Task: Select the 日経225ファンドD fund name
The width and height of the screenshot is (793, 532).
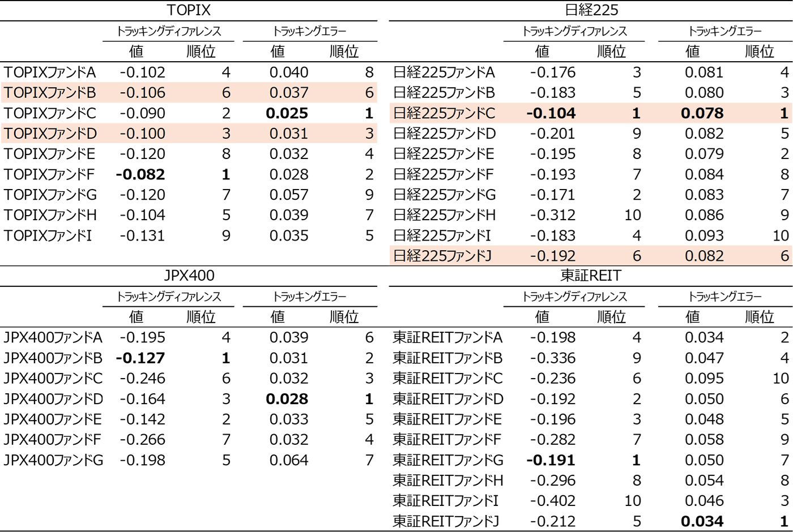Action: [x=445, y=134]
